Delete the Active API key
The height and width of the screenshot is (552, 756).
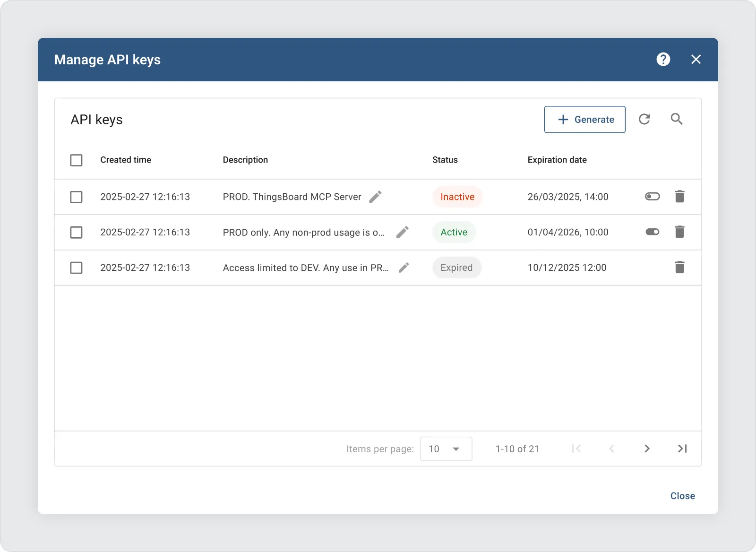click(x=679, y=232)
